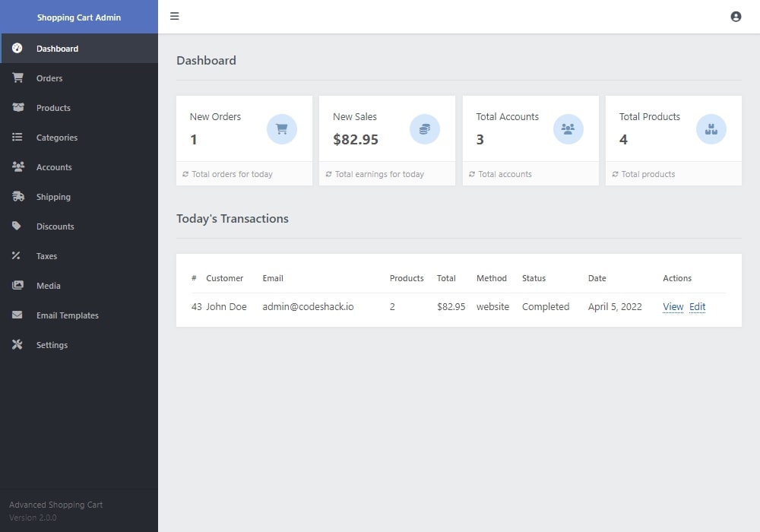Click the Products box icon in sidebar
Screen dimensions: 760x532
pyautogui.click(x=18, y=107)
